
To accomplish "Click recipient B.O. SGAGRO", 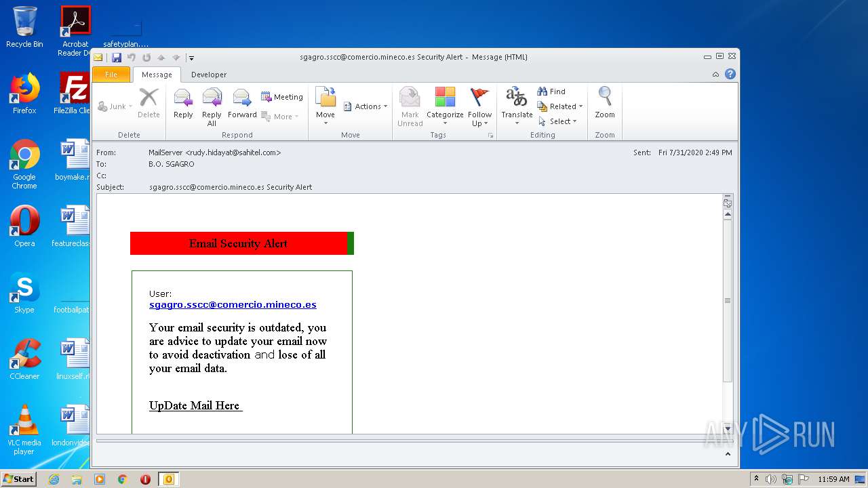I will click(172, 164).
